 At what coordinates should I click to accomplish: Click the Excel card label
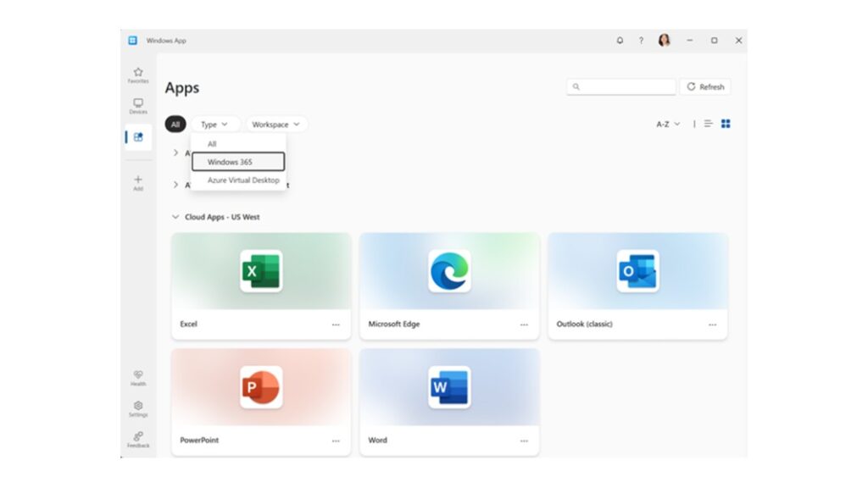(189, 324)
